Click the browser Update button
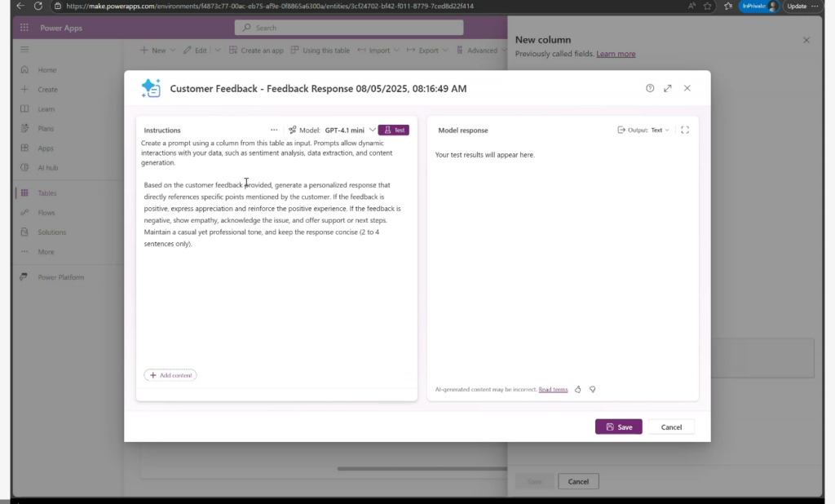This screenshot has height=504, width=835. click(797, 6)
